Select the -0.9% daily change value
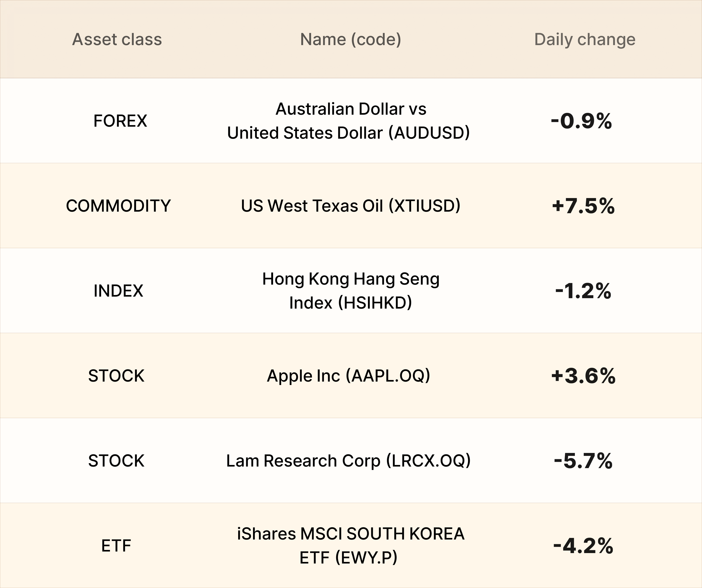 582,121
